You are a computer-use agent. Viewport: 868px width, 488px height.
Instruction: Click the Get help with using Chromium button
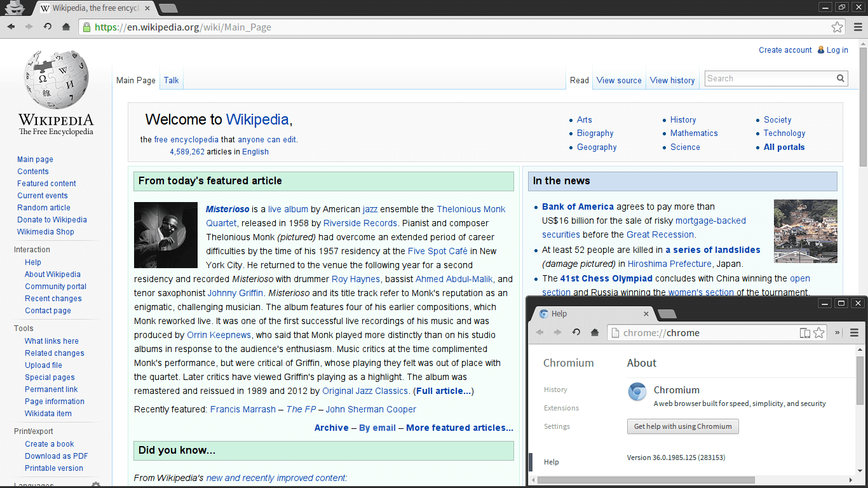pos(682,426)
